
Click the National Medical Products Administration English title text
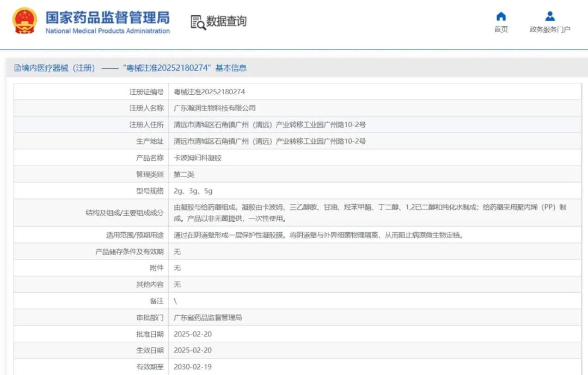[107, 31]
